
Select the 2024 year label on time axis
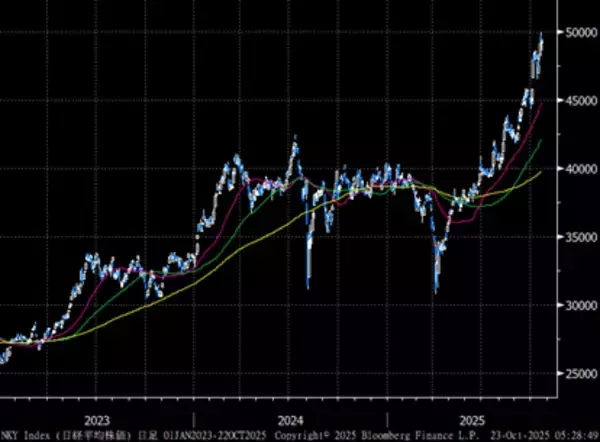tap(291, 421)
